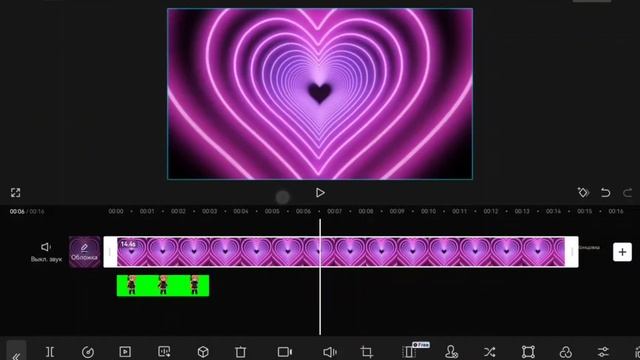Play the video preview
This screenshot has height=360, width=640.
[x=320, y=193]
